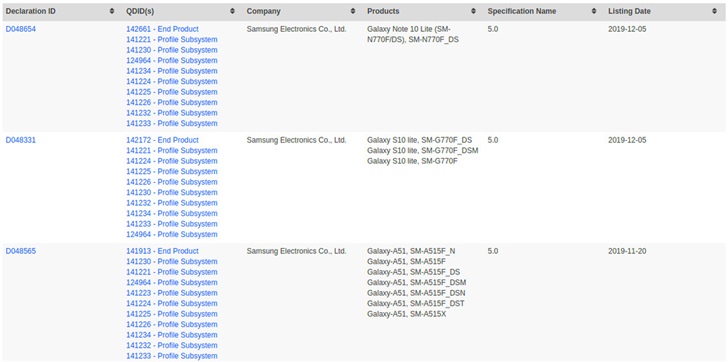Viewport: 728px width, 362px height.
Task: Open declaration D048565
Action: [x=20, y=251]
